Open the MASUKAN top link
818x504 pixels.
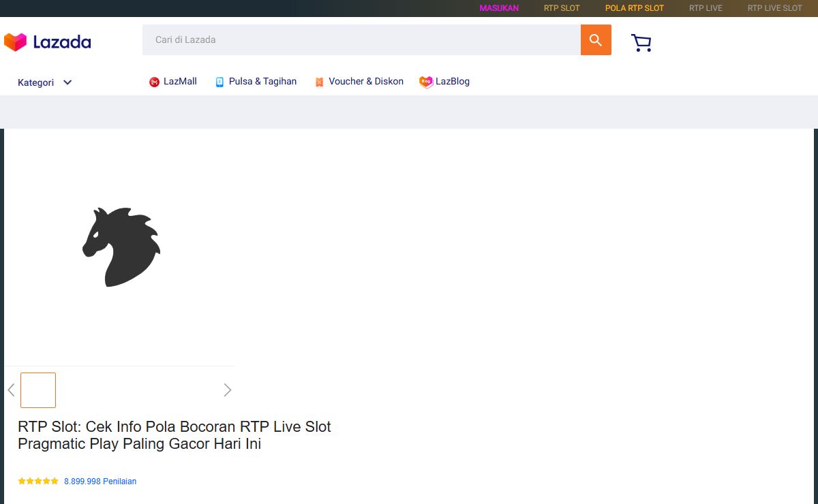coord(499,8)
